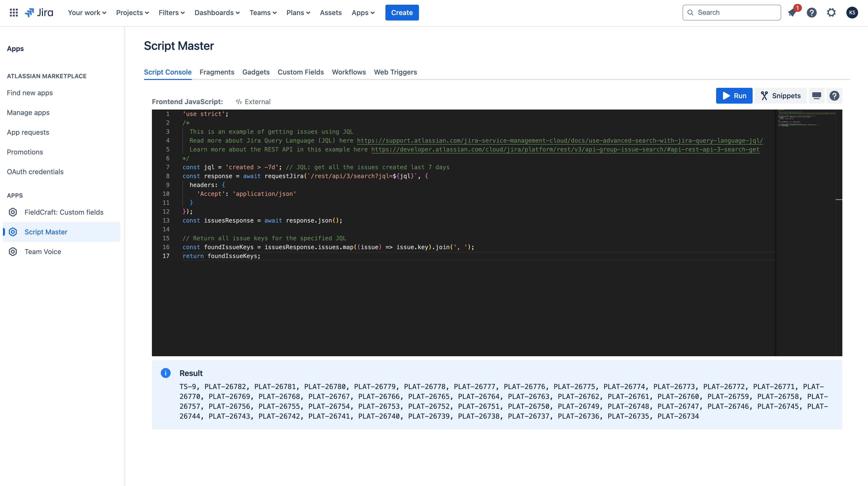Toggle the console display monitor icon
The height and width of the screenshot is (486, 868).
coord(816,96)
